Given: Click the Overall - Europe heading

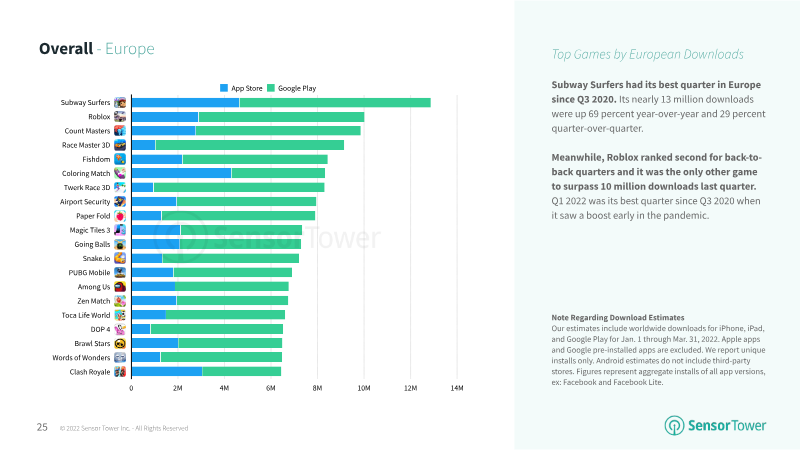Looking at the screenshot, I should (97, 48).
